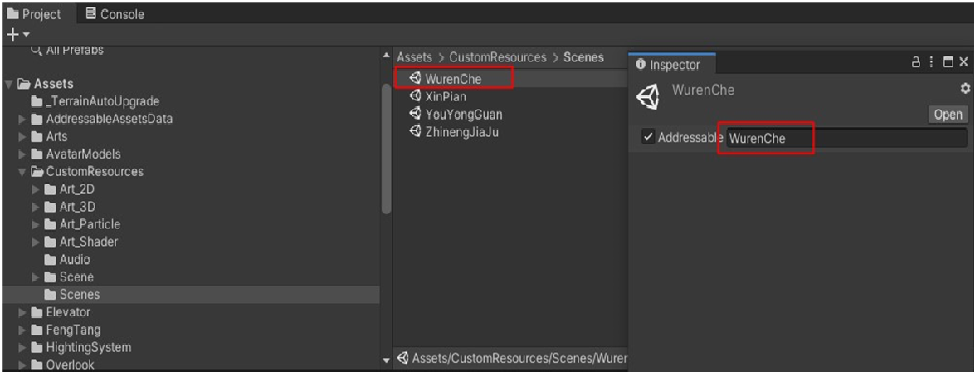Expand the Art_2D folder

(36, 189)
